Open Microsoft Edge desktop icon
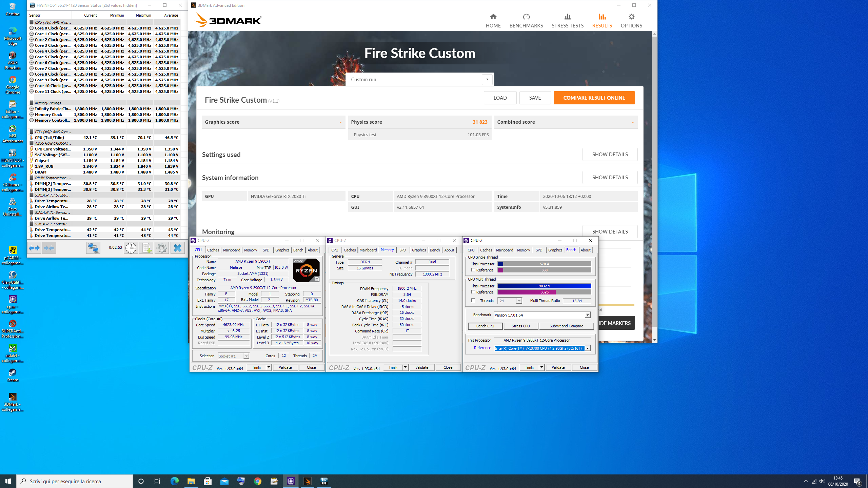 click(13, 36)
